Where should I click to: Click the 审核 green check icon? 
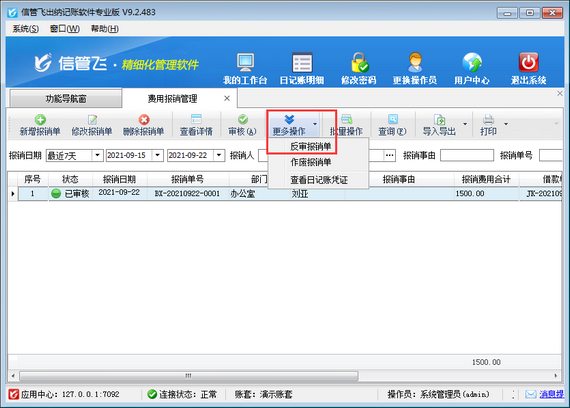pyautogui.click(x=242, y=119)
